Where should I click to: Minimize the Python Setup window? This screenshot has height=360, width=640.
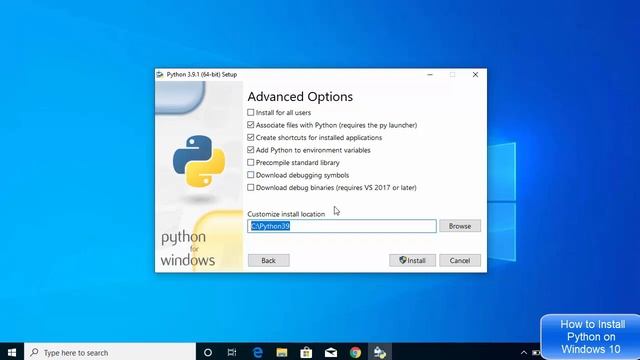tap(430, 75)
